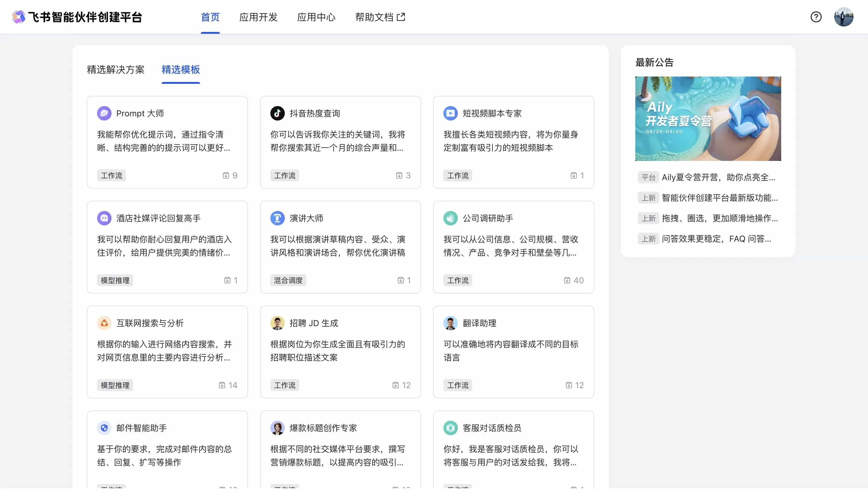
Task: Click the 互联网搜索与分析 template title
Action: pyautogui.click(x=150, y=323)
